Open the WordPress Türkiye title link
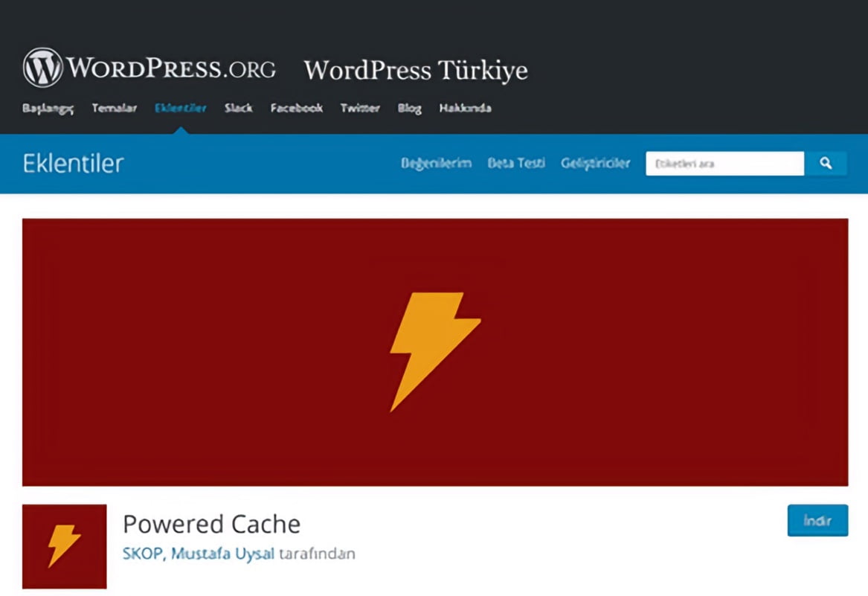Viewport: 868px width, 596px height. pos(416,71)
